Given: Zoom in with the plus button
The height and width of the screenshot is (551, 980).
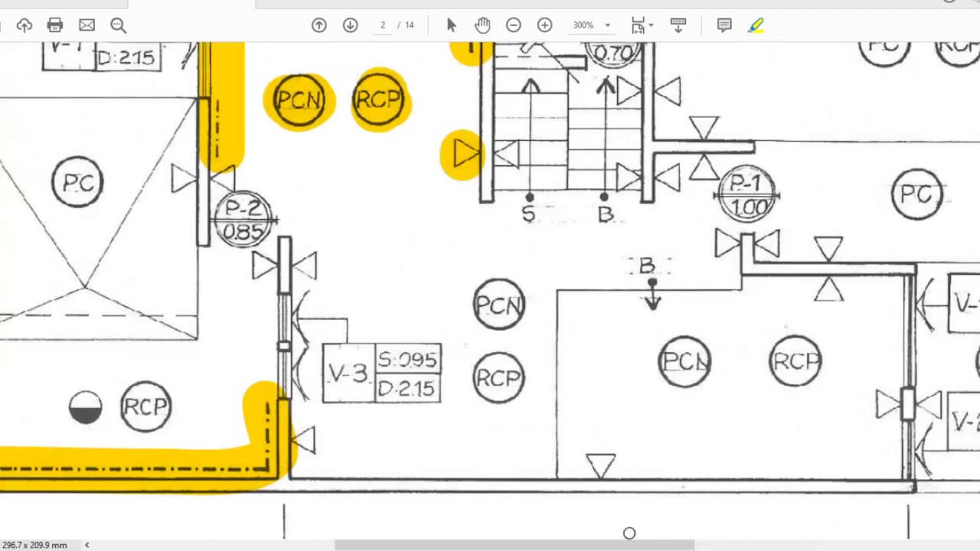Looking at the screenshot, I should (544, 25).
